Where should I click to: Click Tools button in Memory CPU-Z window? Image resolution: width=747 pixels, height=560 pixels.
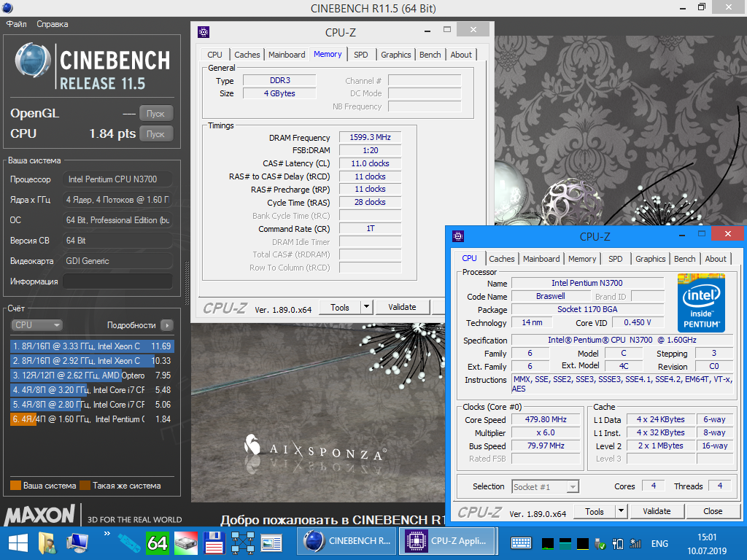[x=340, y=308]
